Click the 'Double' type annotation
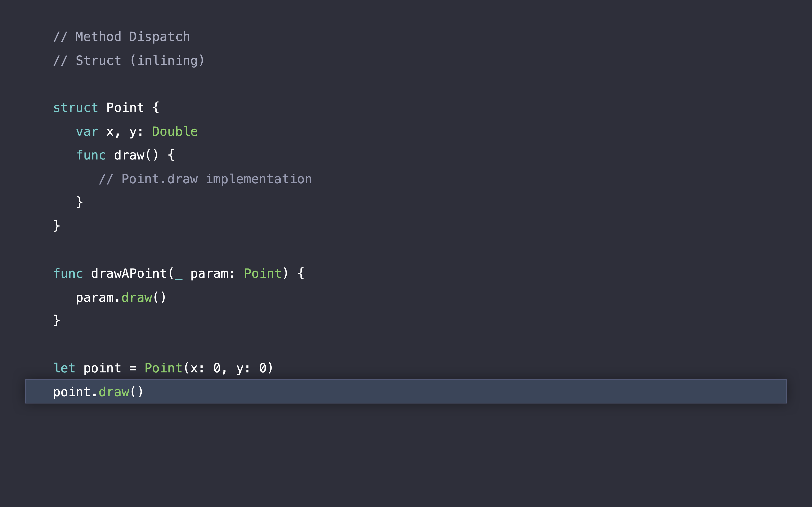Viewport: 812px width, 507px height. pyautogui.click(x=174, y=132)
